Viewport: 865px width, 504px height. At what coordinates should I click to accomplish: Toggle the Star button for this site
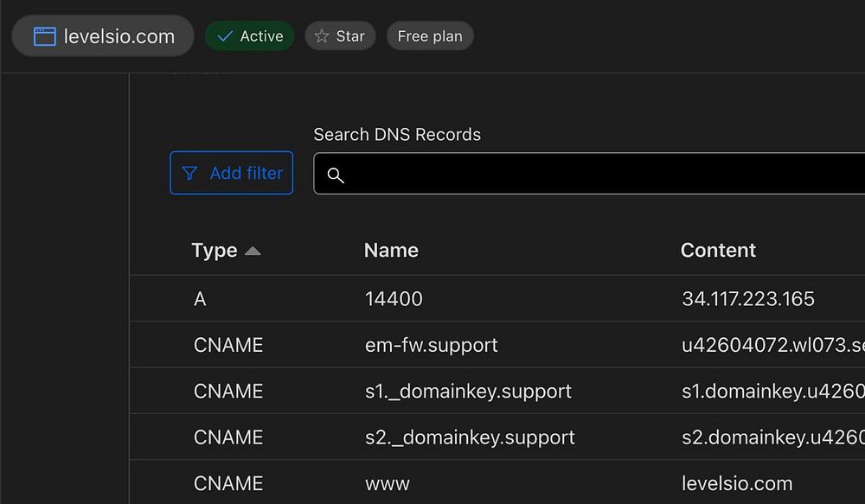340,36
